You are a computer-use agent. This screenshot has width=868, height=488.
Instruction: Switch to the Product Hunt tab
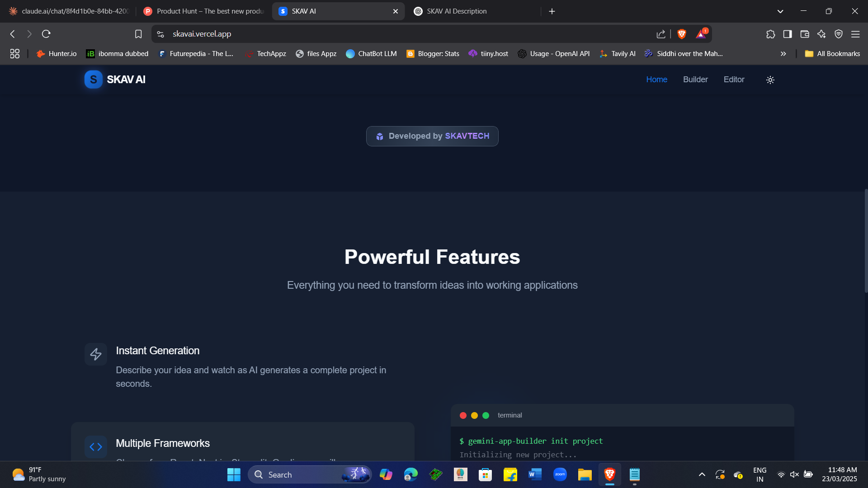point(203,11)
